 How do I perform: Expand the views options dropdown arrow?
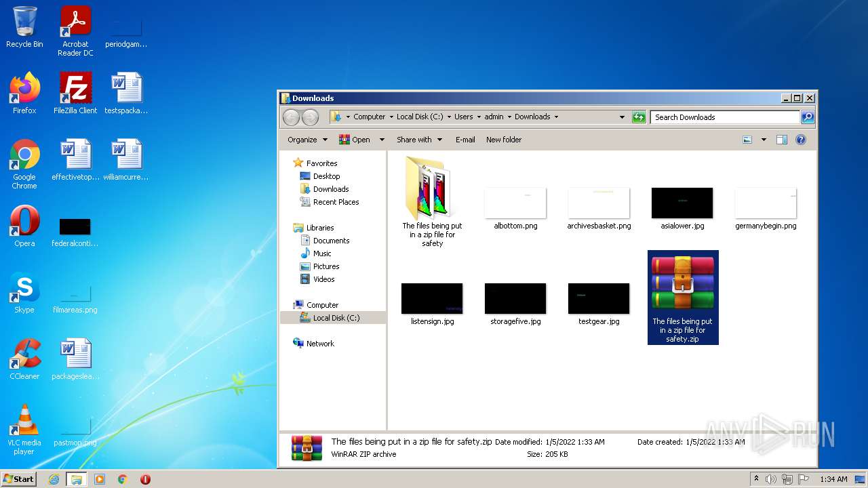coord(764,140)
